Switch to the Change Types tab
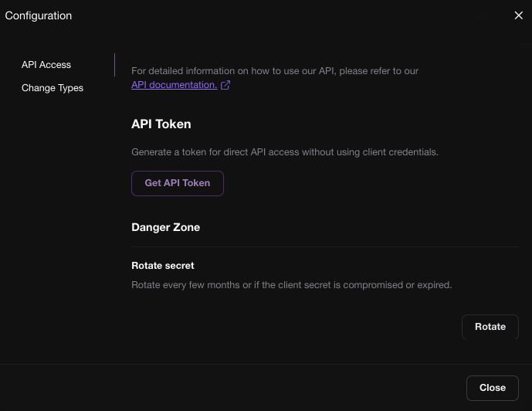 [53, 88]
